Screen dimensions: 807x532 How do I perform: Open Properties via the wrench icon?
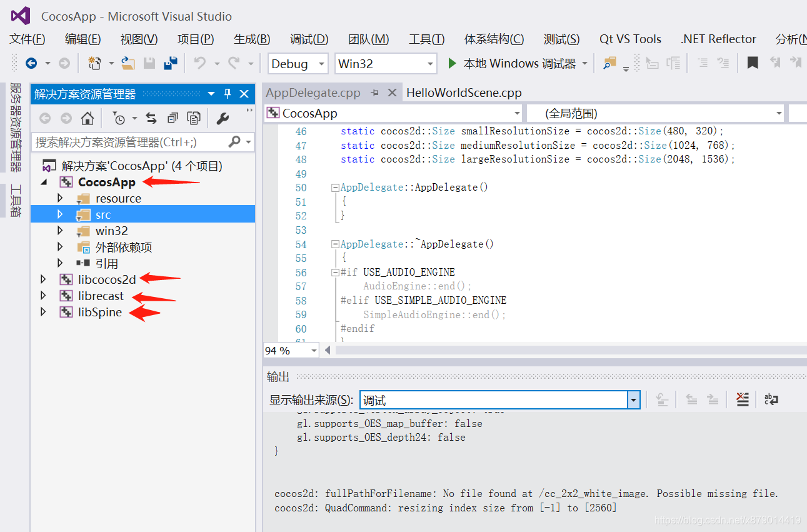[223, 118]
